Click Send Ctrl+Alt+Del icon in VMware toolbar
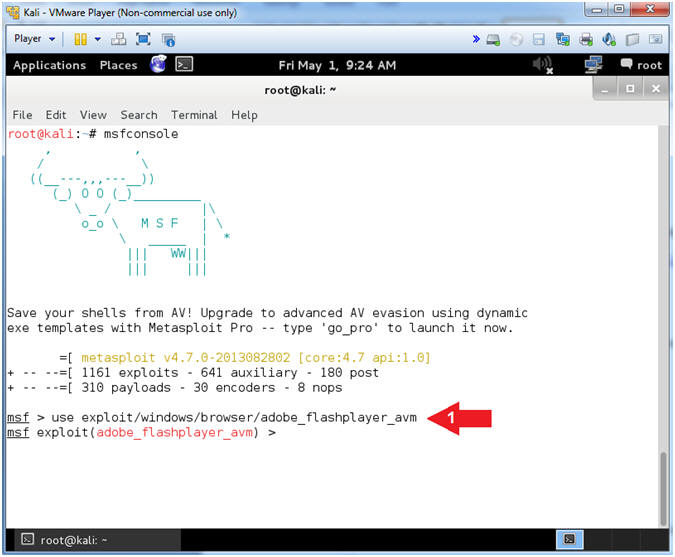 (118, 39)
